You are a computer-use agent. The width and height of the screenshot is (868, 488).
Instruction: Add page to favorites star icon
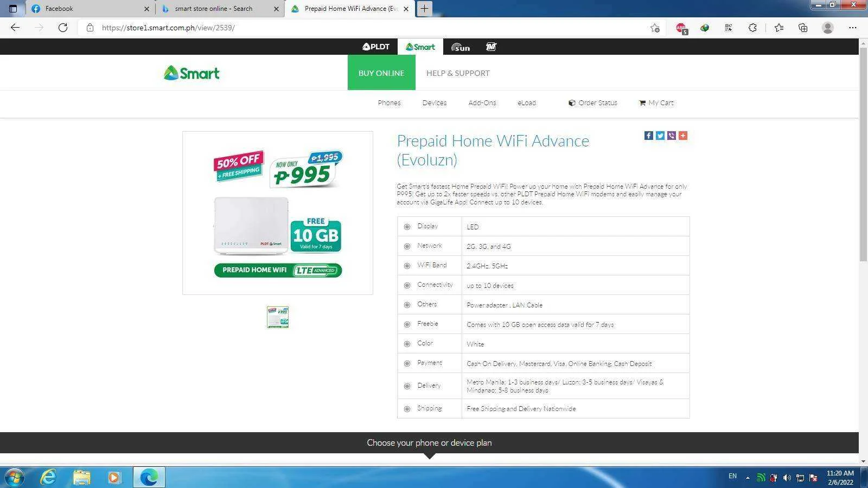655,28
